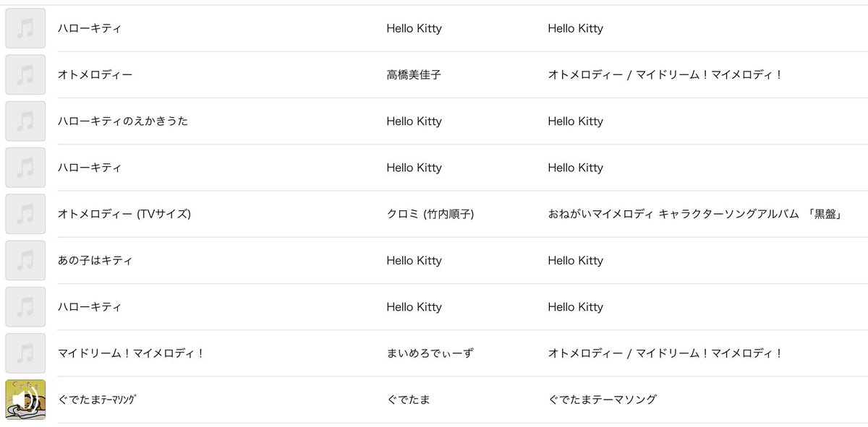868x427 pixels.
Task: Open album おねがいマイメロディ キャラクターソングアルバム「黒盤」
Action: pyautogui.click(x=695, y=214)
